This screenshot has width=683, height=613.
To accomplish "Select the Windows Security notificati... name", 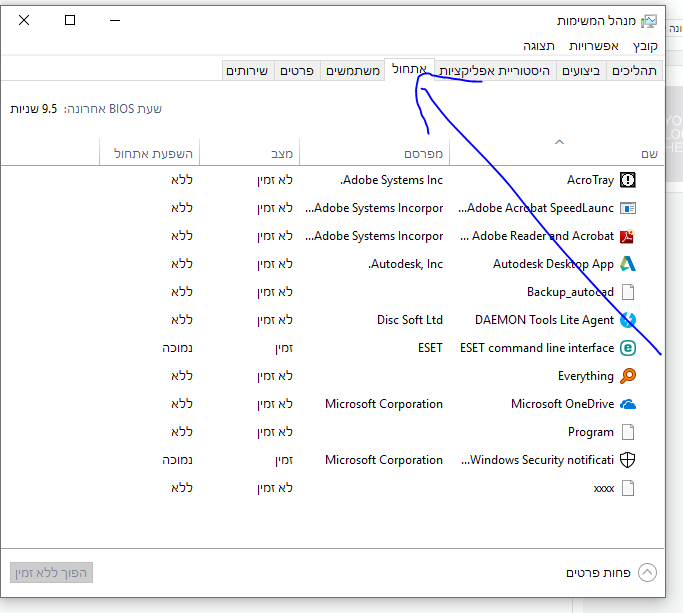I will (x=538, y=460).
